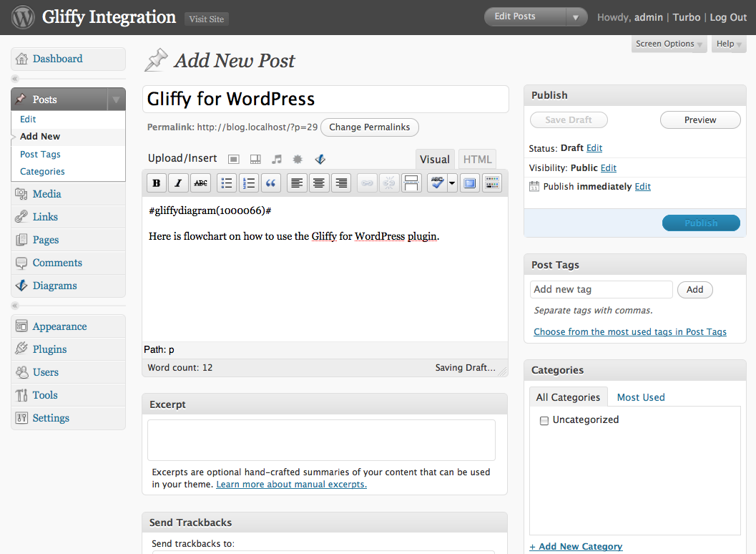
Task: Insert the More tag icon
Action: click(411, 183)
